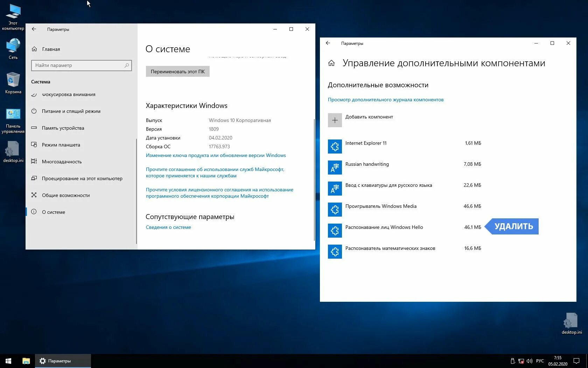Open software license terms link
Viewport: 588px width, 368px height.
[219, 193]
